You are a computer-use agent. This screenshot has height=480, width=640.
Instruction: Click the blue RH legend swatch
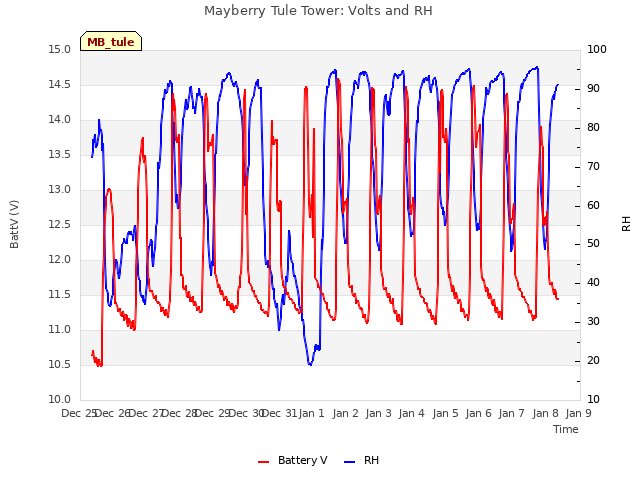point(350,462)
